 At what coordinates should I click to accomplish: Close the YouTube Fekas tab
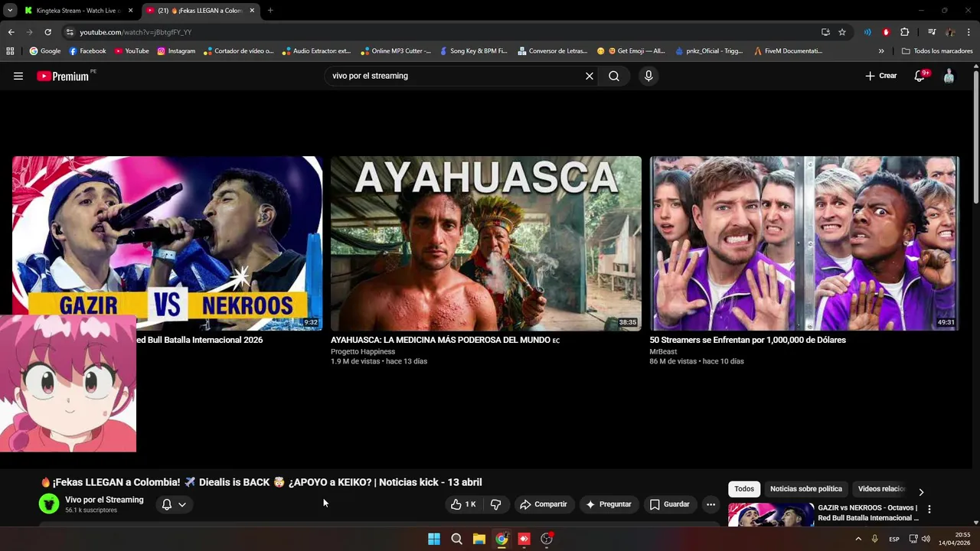click(x=252, y=11)
